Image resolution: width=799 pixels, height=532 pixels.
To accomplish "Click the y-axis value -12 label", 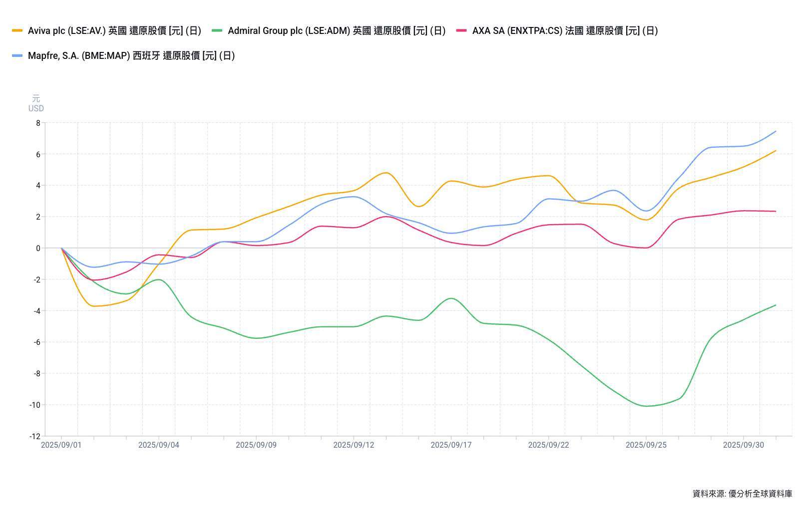I will point(34,436).
